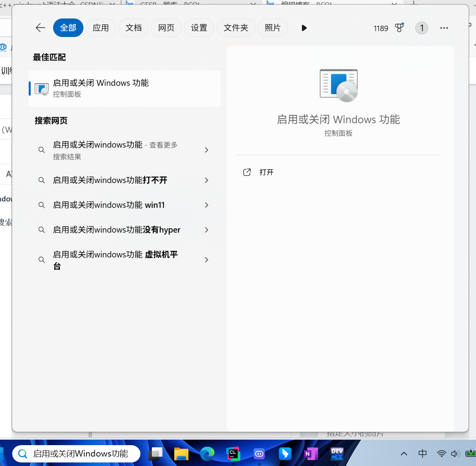Screen dimensions: 476x466
Task: Open OneNote from the taskbar
Action: point(311,454)
